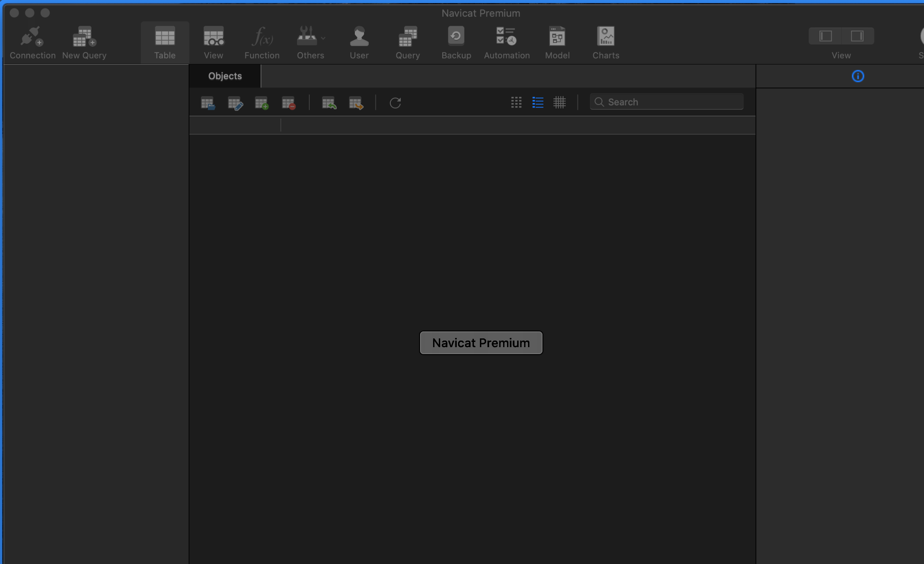The width and height of the screenshot is (924, 564).
Task: Create a New Query
Action: 84,42
